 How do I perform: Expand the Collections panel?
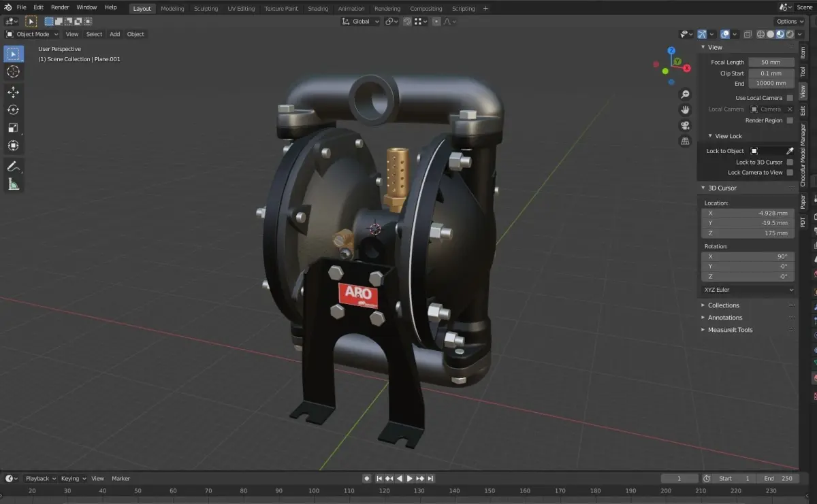tap(723, 305)
